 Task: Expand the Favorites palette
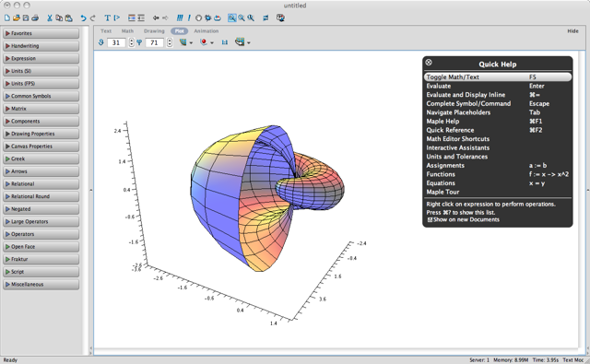[x=41, y=33]
